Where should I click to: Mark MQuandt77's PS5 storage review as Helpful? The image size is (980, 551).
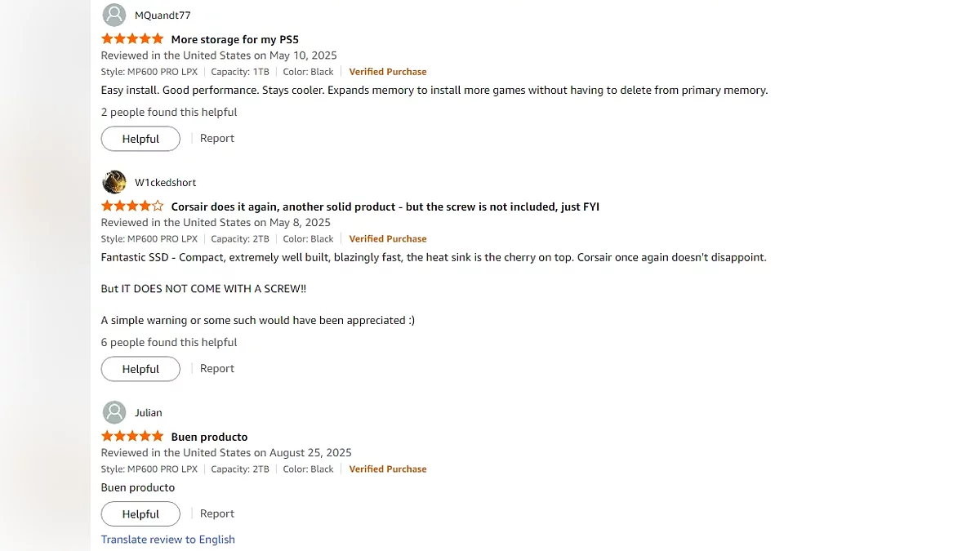140,139
